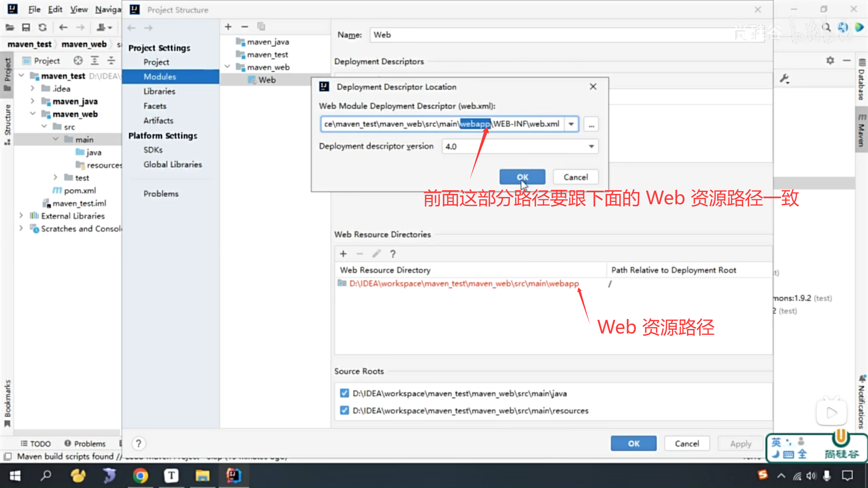Viewport: 868px width, 488px height.
Task: Click the browse ellipsis button for web.xml
Action: point(591,124)
